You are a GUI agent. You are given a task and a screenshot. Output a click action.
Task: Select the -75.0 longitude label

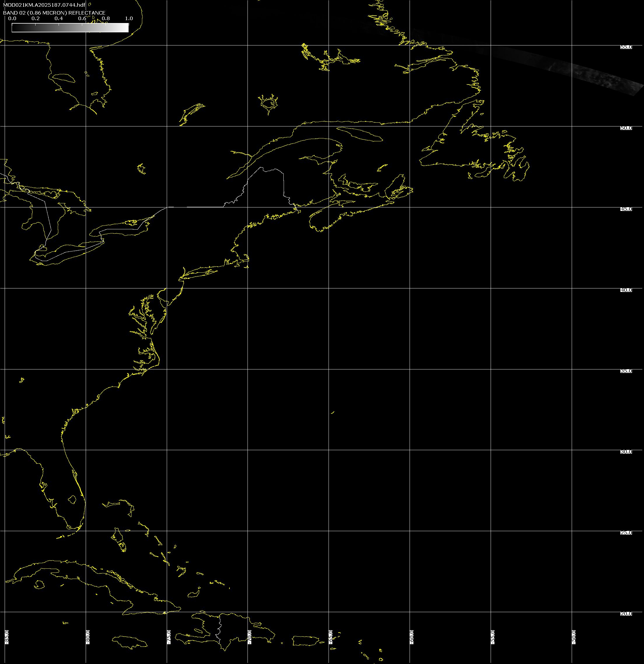(169, 637)
